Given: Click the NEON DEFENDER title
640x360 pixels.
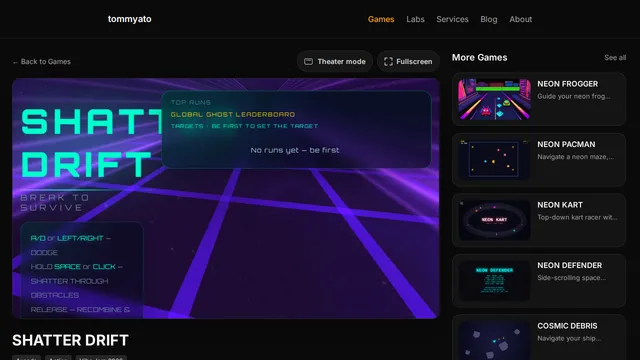Looking at the screenshot, I should (569, 265).
